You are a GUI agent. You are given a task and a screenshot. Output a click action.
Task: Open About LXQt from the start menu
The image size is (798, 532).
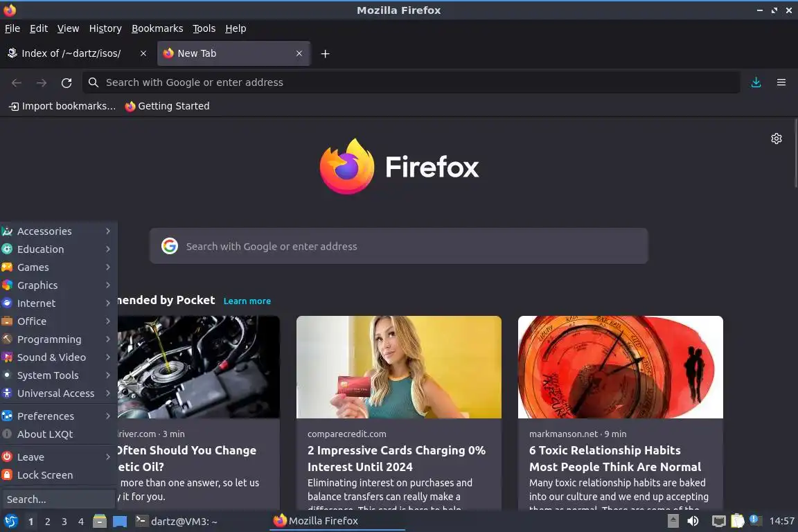click(x=58, y=434)
